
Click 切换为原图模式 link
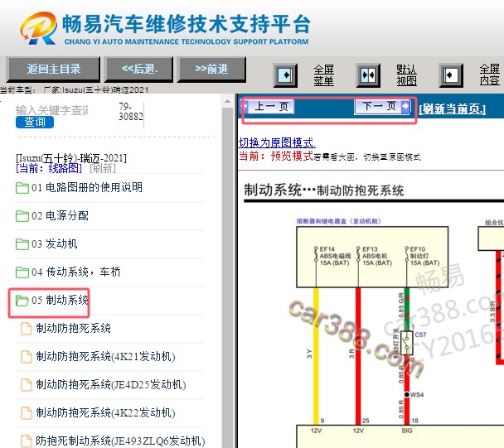coord(277,142)
